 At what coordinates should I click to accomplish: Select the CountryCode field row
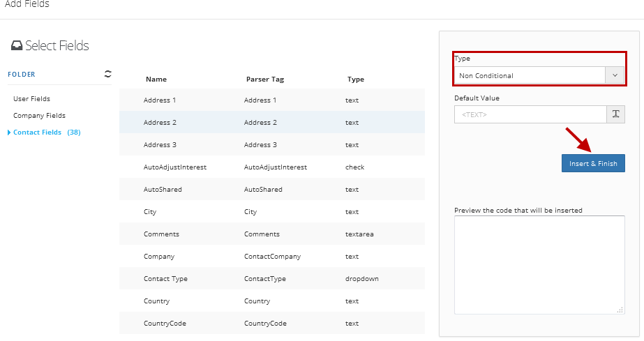point(272,324)
